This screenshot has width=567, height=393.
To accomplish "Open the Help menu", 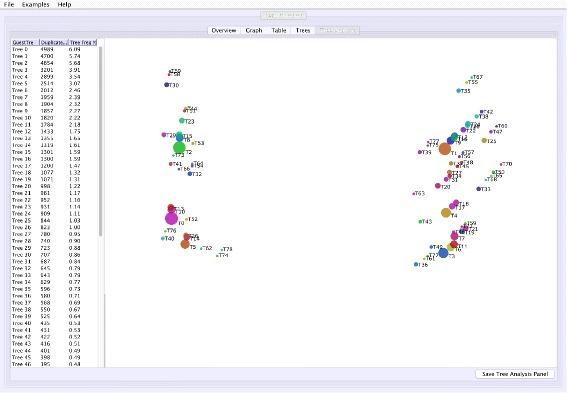I will point(64,4).
